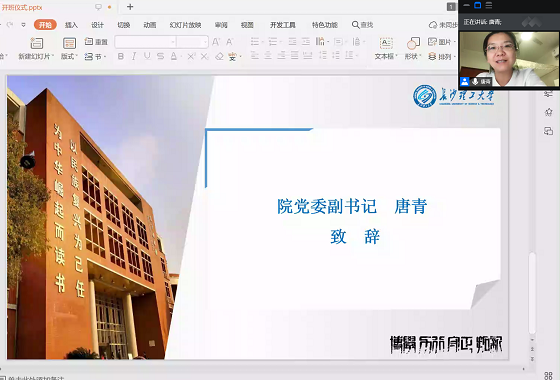
Task: Click the vertical scrollbar beside the slide
Action: pyautogui.click(x=532, y=293)
